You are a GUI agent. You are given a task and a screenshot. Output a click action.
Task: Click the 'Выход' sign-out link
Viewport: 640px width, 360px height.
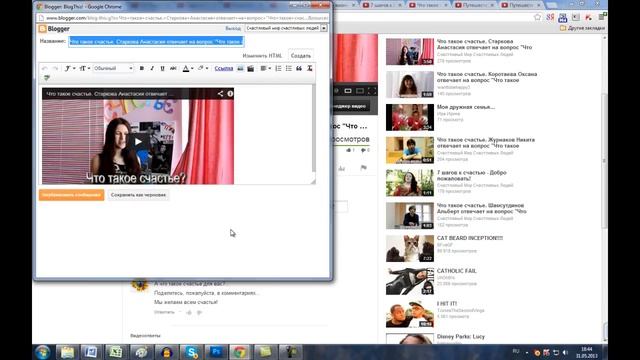click(x=233, y=29)
